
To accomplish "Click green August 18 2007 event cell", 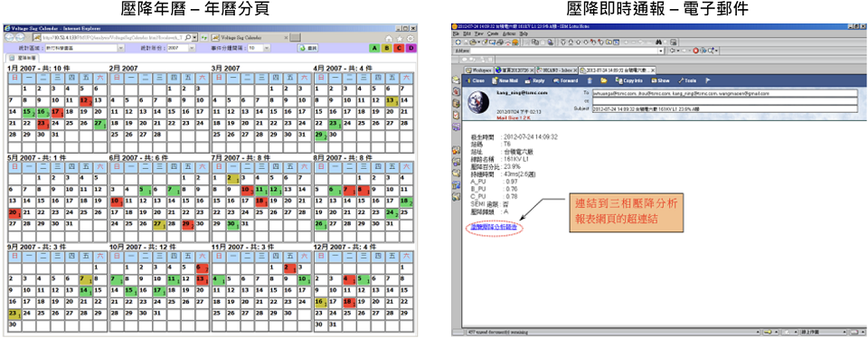I will click(407, 201).
